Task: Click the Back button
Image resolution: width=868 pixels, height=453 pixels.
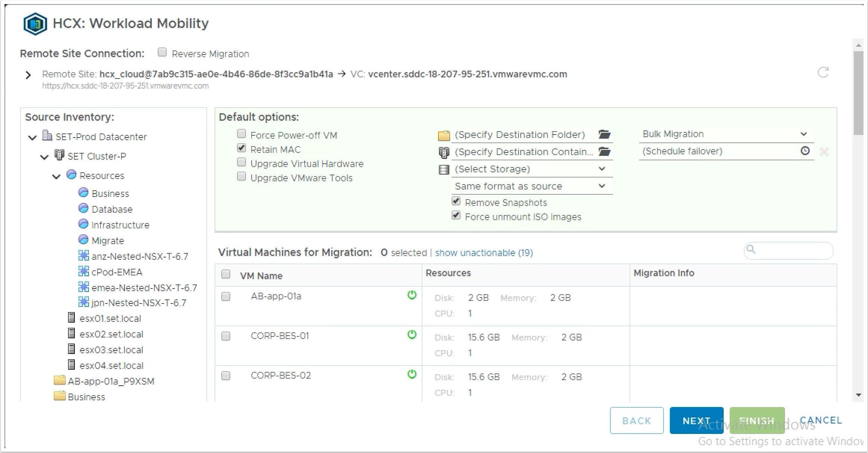Action: point(637,420)
